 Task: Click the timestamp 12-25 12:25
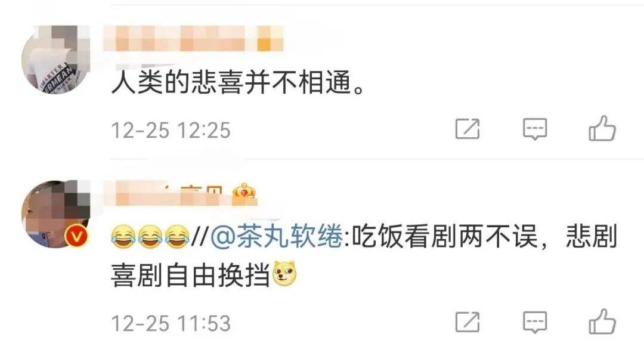coord(171,130)
